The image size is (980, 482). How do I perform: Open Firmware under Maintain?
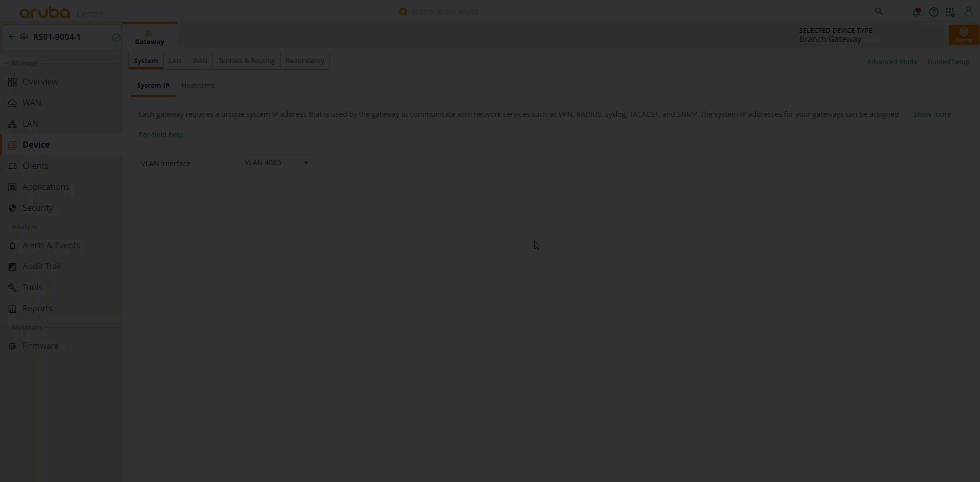(x=40, y=346)
